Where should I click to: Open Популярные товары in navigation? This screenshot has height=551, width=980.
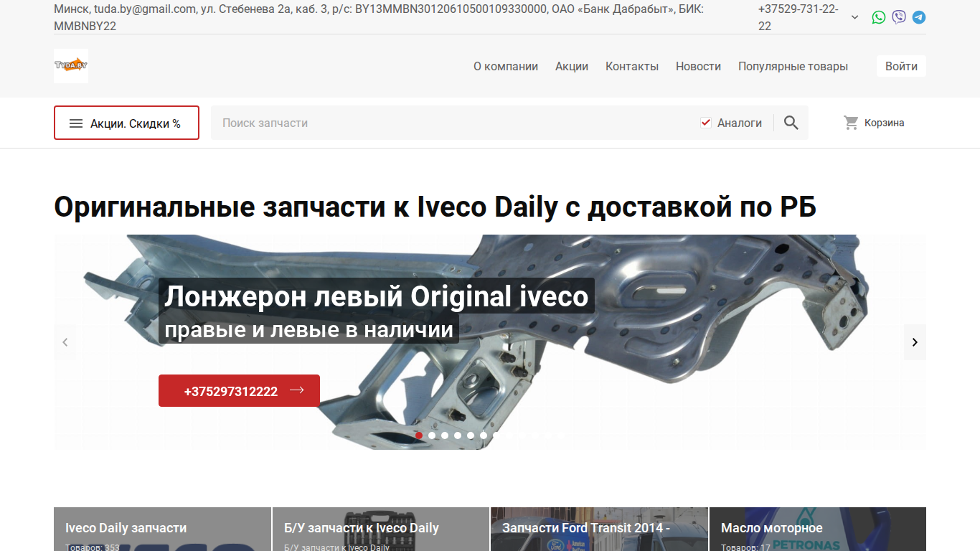(x=793, y=66)
